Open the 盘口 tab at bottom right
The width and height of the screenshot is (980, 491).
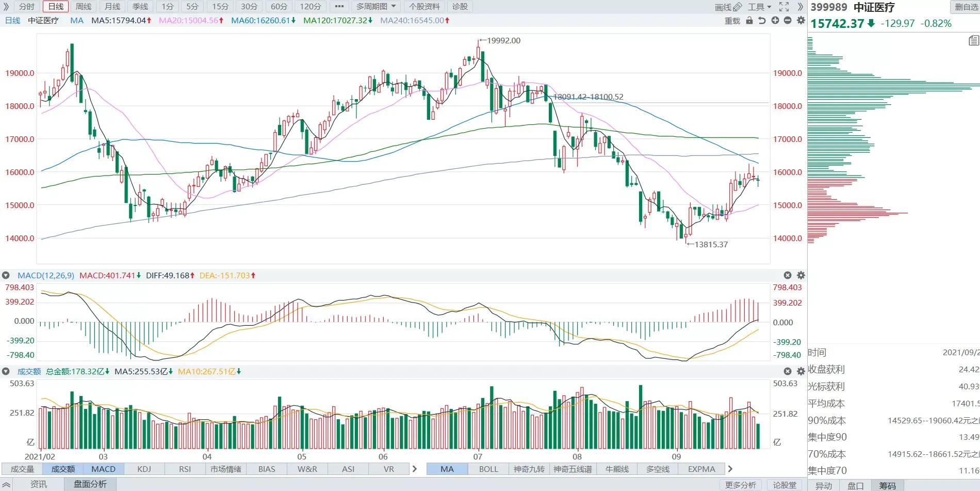pyautogui.click(x=855, y=486)
